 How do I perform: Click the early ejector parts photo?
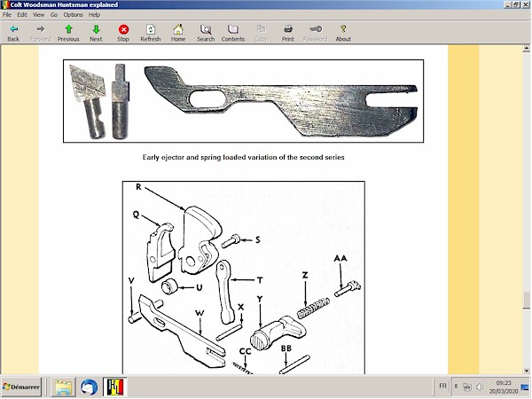point(243,101)
